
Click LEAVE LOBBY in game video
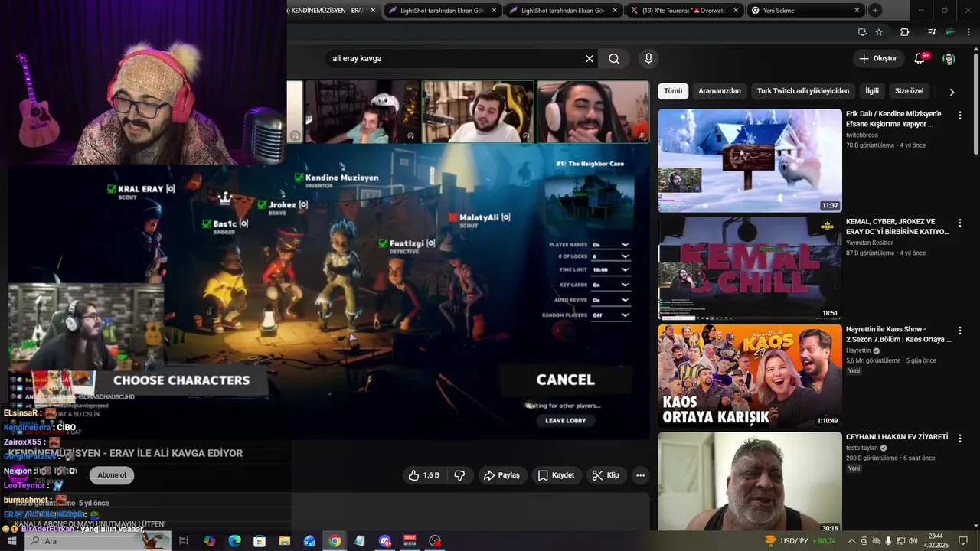coord(565,420)
